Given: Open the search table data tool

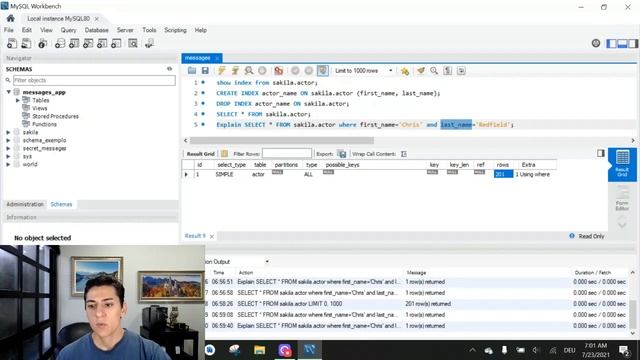Looking at the screenshot, I should (x=133, y=43).
